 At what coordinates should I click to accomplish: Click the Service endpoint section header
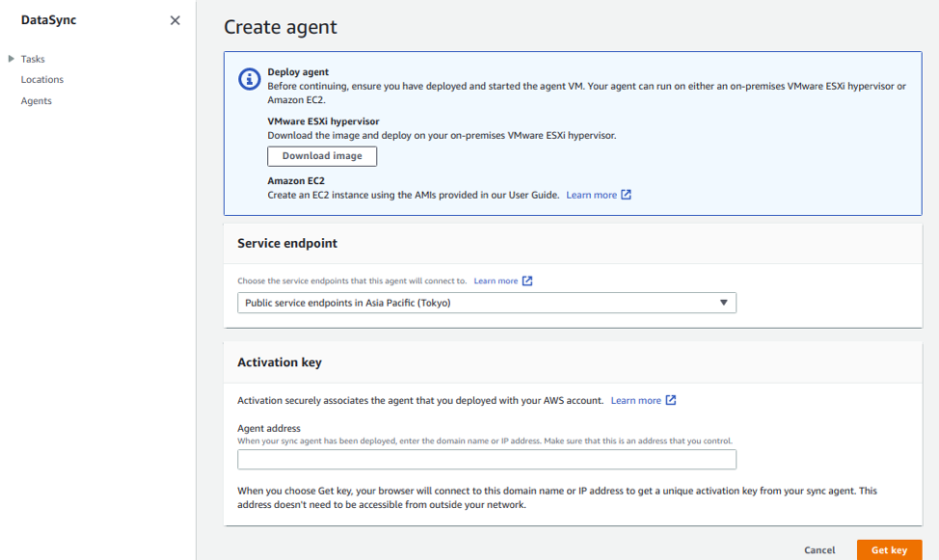click(287, 244)
